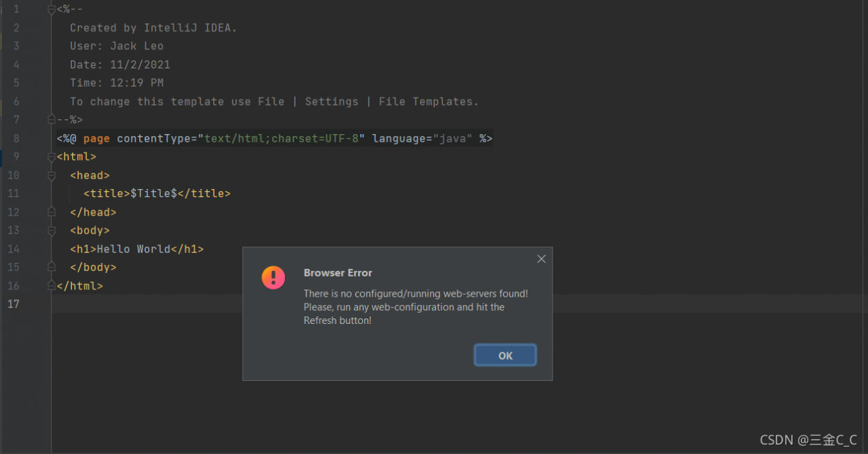Click the contentType attribute on line 8
Image resolution: width=868 pixels, height=454 pixels.
[x=153, y=138]
